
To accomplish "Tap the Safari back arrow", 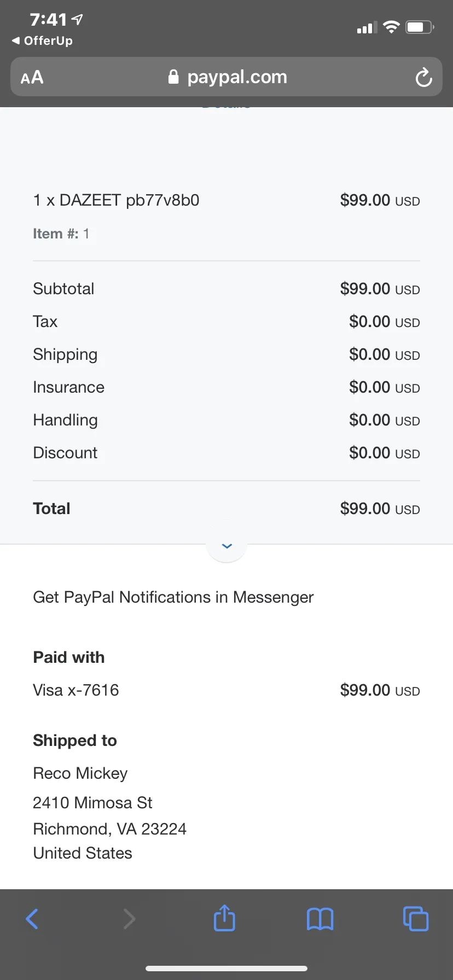I will click(32, 919).
